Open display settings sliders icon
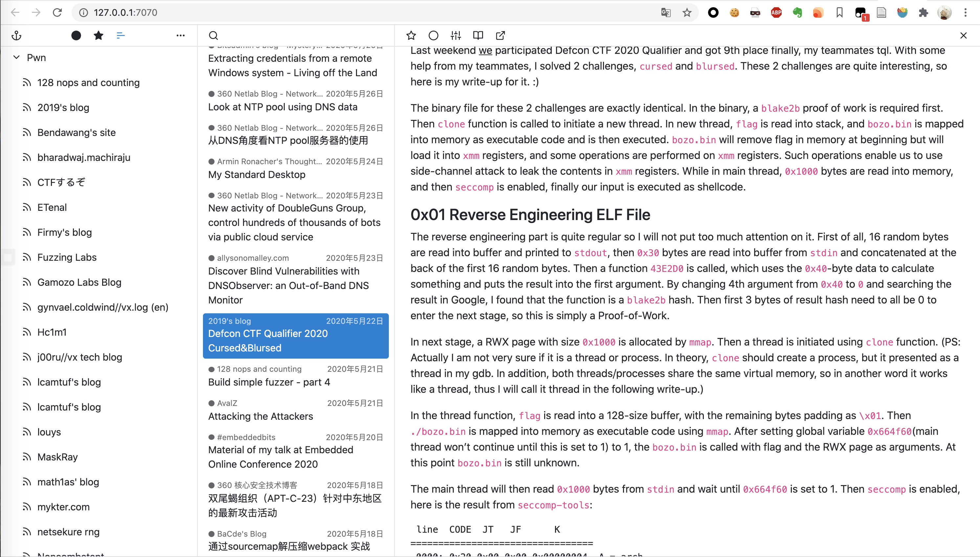 (x=456, y=35)
